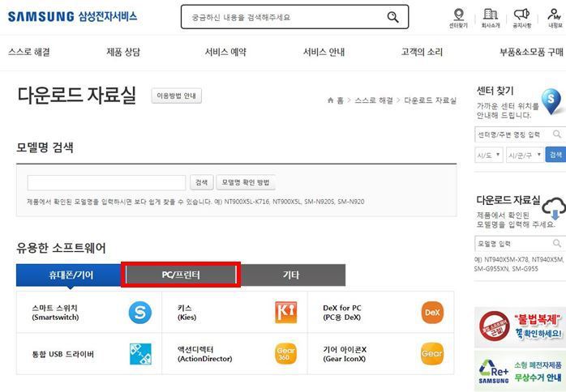Screen dimensions: 566x392
Task: Click the Smartswitch S icon
Action: (140, 313)
